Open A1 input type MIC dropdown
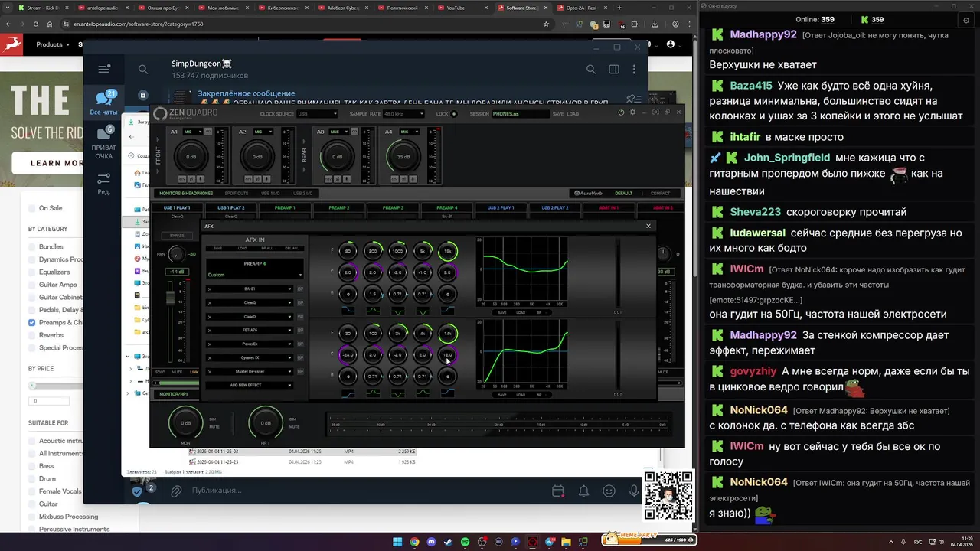 [191, 132]
